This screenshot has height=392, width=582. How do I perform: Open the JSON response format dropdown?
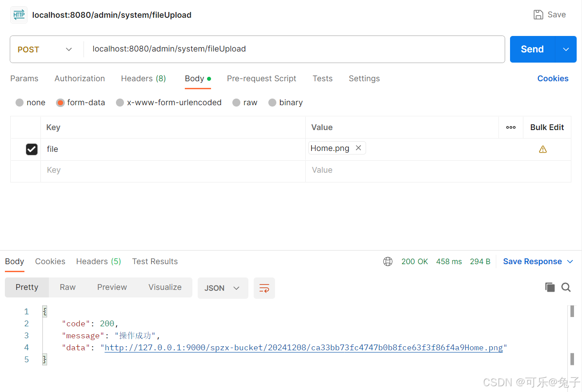(x=223, y=288)
